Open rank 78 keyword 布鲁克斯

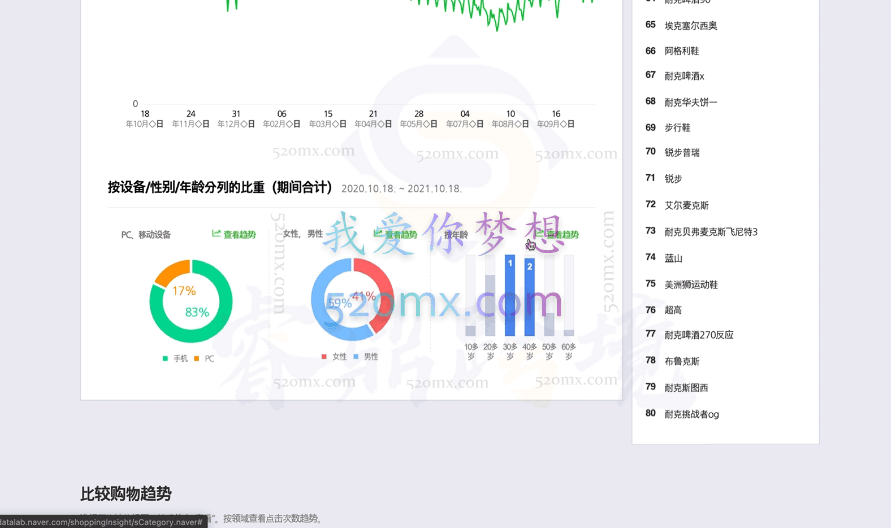tap(682, 361)
